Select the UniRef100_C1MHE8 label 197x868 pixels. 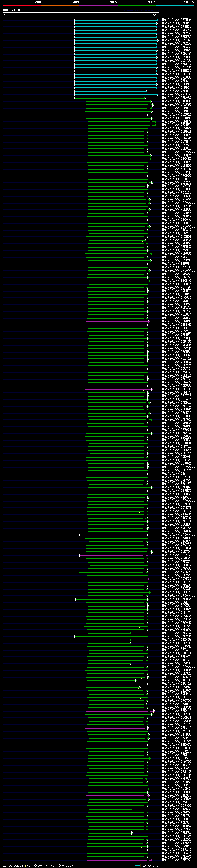tap(177, 111)
